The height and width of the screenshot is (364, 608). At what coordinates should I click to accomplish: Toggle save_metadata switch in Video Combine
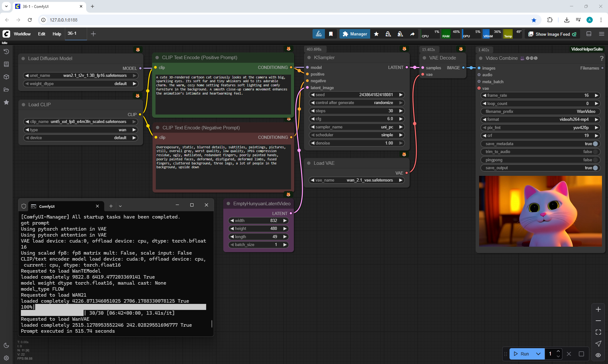[595, 144]
